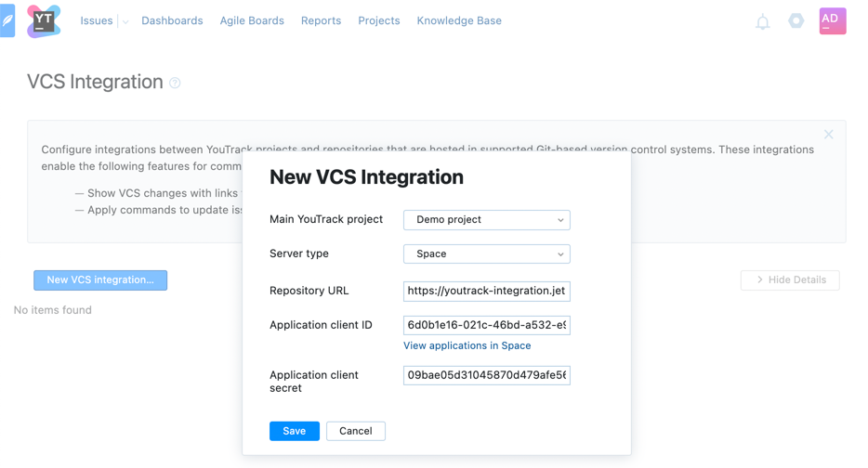
Task: Follow View applications in Space link
Action: pos(467,345)
